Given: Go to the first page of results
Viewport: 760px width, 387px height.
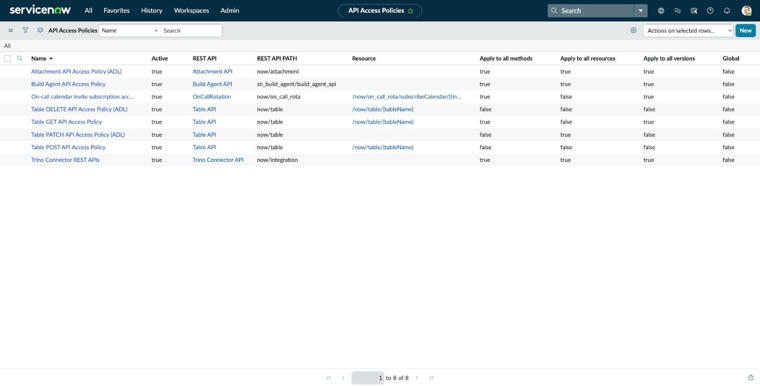Looking at the screenshot, I should (329, 378).
